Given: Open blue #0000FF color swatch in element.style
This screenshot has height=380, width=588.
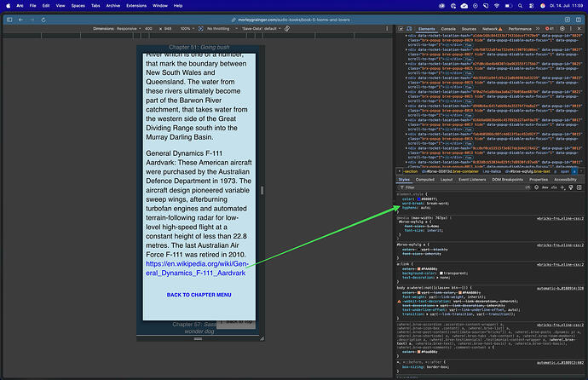Looking at the screenshot, I should (419, 199).
